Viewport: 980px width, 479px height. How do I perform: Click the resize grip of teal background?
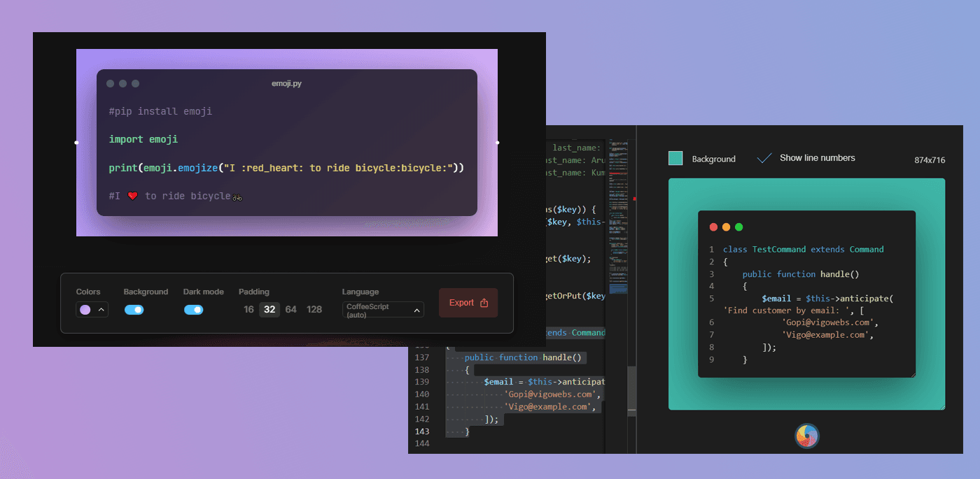(x=941, y=406)
